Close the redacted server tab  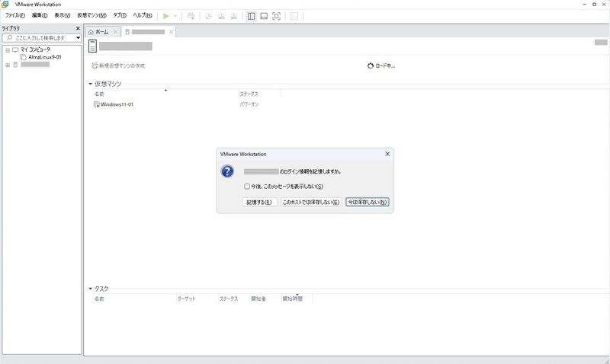point(171,32)
